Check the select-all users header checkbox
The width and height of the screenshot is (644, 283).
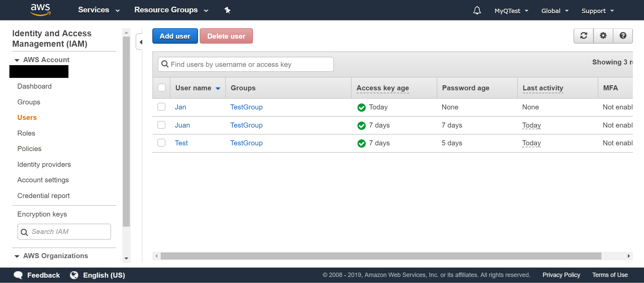click(162, 88)
